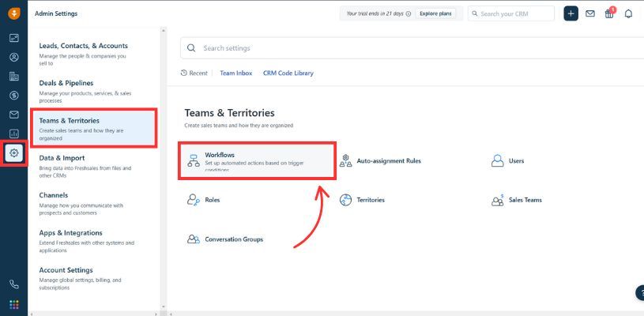
Task: Focus the Search settings field
Action: pos(412,48)
